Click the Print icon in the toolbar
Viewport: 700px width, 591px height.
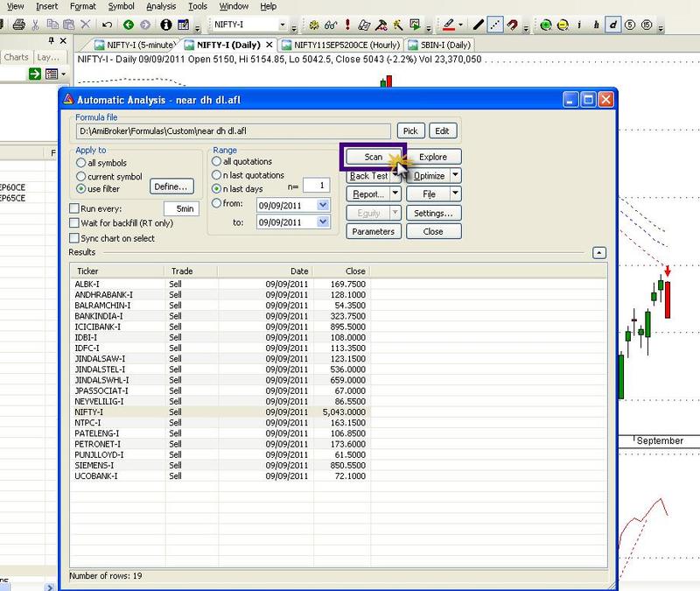coord(18,25)
